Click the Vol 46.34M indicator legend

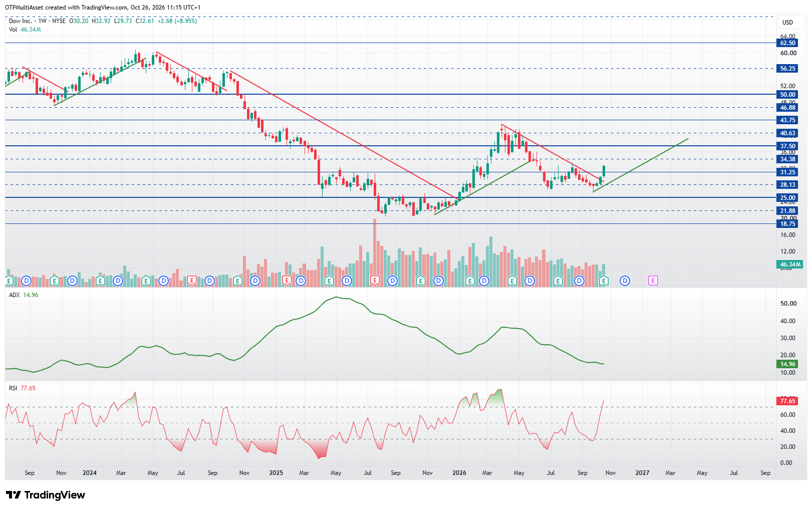[x=25, y=30]
